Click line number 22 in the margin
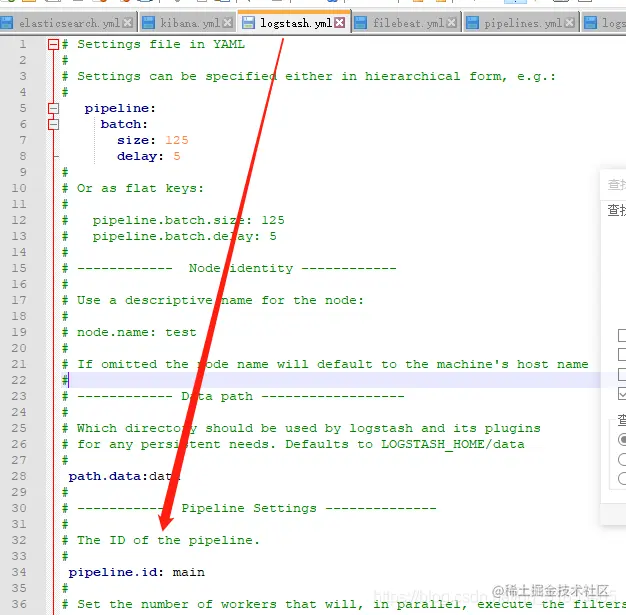This screenshot has height=615, width=626. (19, 380)
